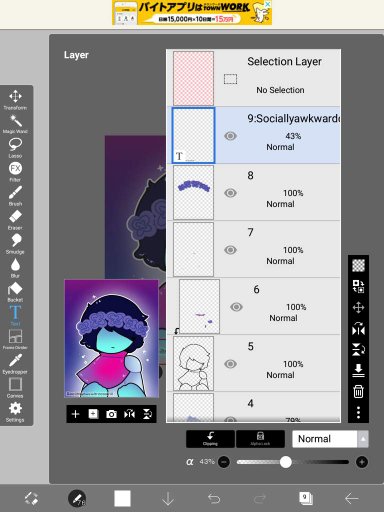Viewport: 384px width, 512px height.
Task: Click the opacity alpha slider knob
Action: pyautogui.click(x=286, y=462)
